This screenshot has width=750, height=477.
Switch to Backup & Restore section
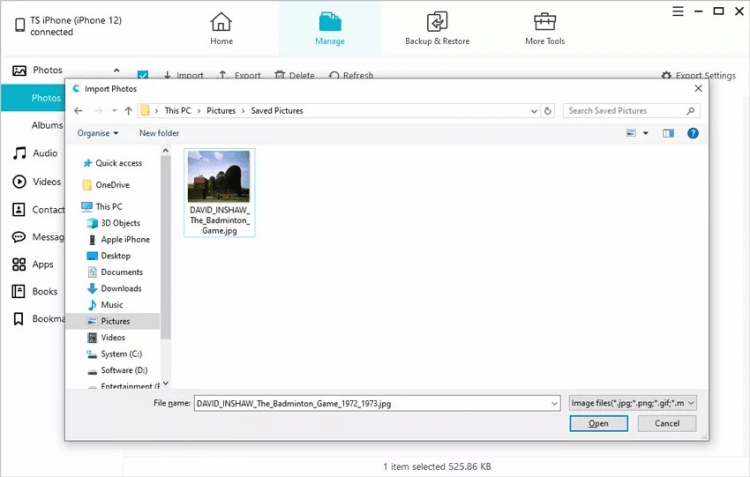point(437,22)
